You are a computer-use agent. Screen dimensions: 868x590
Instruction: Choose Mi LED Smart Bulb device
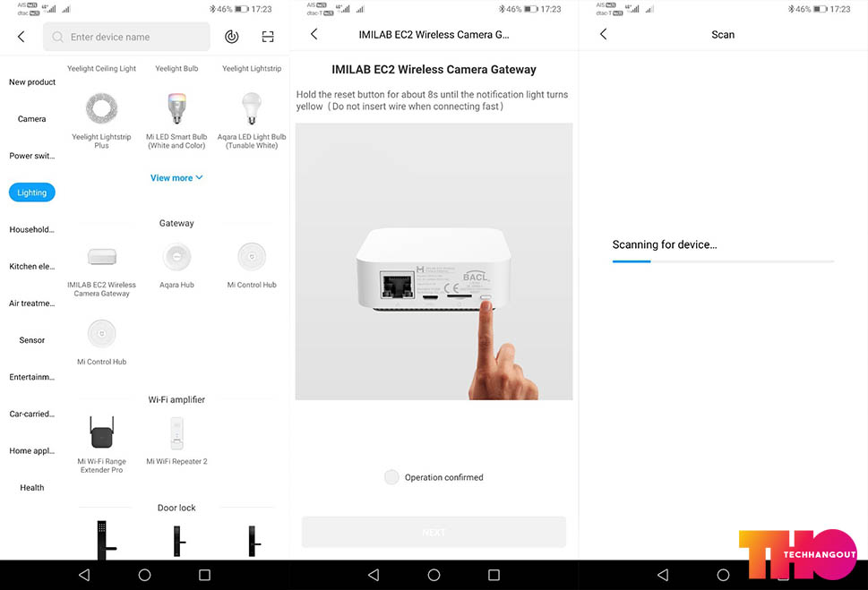click(x=176, y=121)
